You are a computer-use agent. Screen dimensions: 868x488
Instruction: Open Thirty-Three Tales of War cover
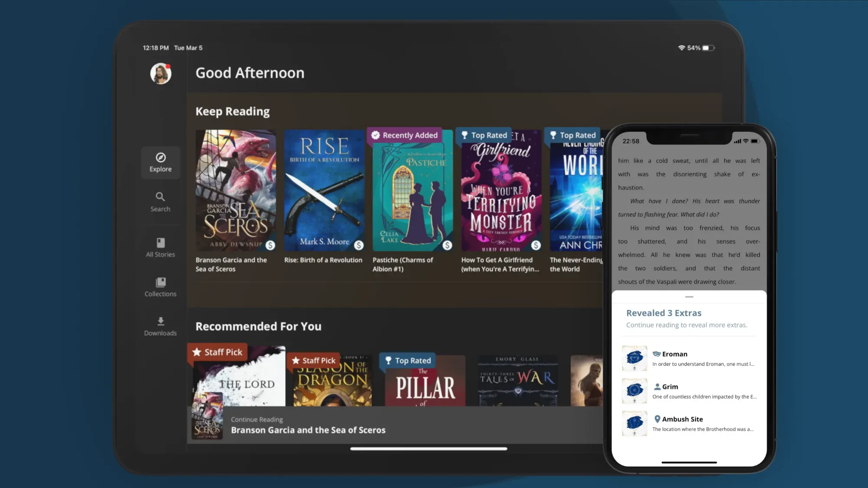[x=518, y=381]
